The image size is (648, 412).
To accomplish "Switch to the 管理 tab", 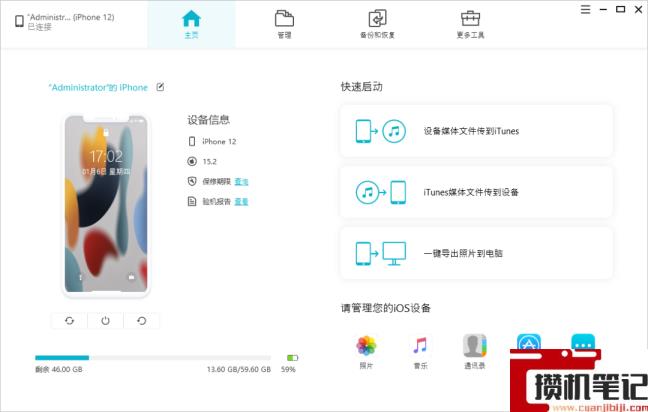I will pyautogui.click(x=284, y=24).
